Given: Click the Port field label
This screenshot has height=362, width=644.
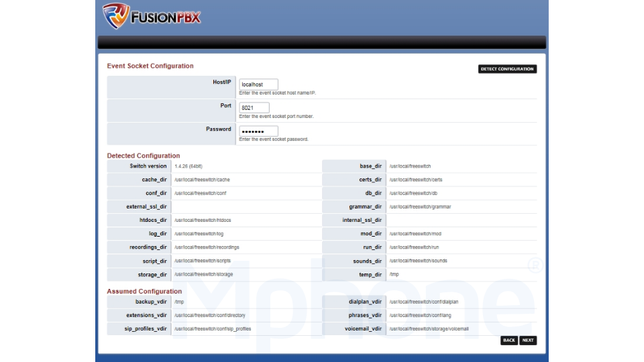Looking at the screenshot, I should [225, 105].
